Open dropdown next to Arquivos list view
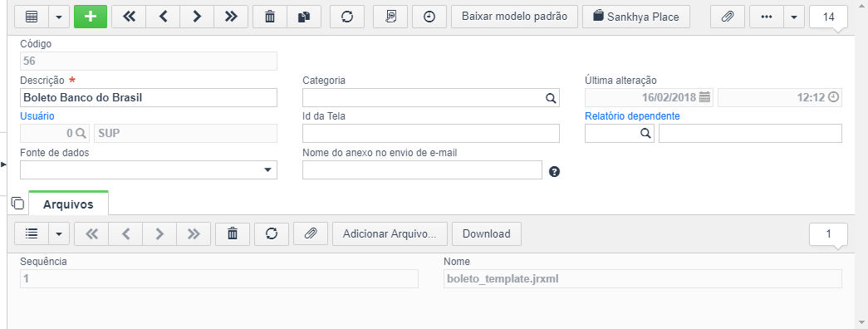This screenshot has height=329, width=868. tap(59, 233)
